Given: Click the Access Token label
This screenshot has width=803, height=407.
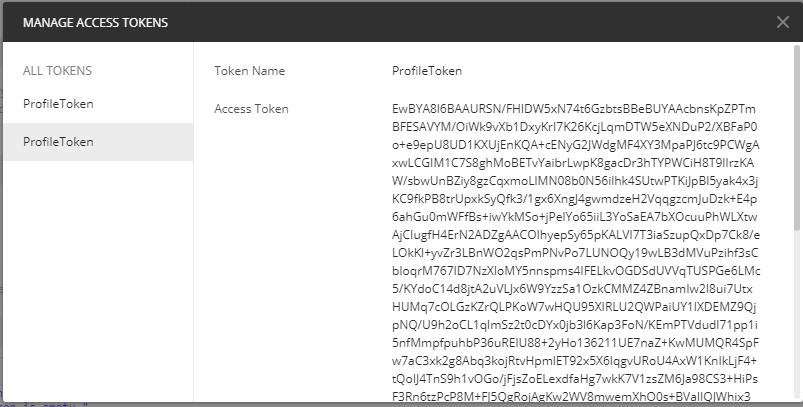Looking at the screenshot, I should [x=251, y=109].
